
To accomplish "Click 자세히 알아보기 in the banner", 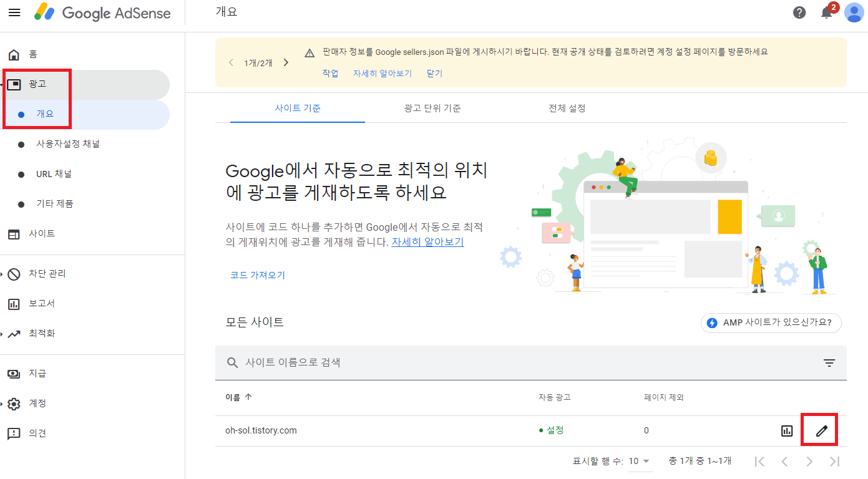I will (383, 73).
